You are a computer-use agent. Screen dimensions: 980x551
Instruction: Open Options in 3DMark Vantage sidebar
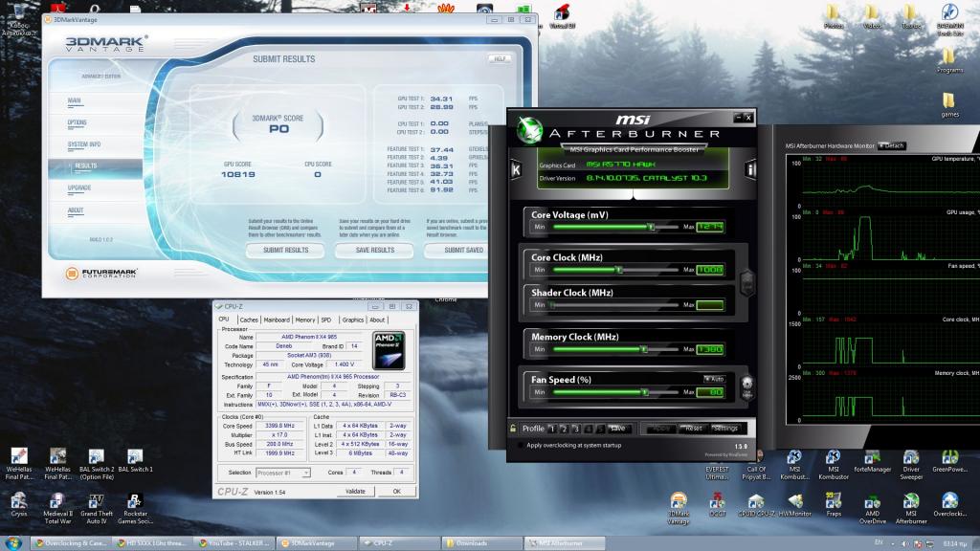click(77, 123)
